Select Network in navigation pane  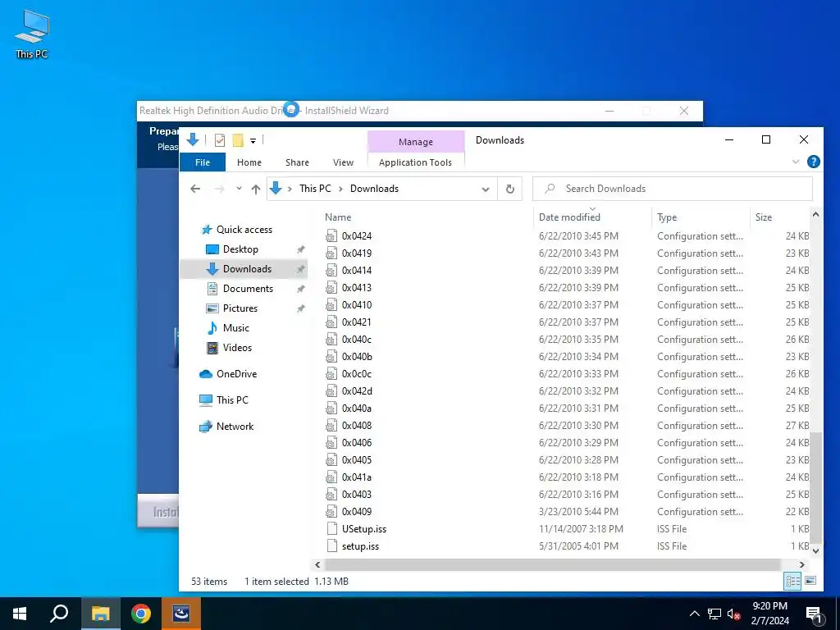click(x=235, y=427)
